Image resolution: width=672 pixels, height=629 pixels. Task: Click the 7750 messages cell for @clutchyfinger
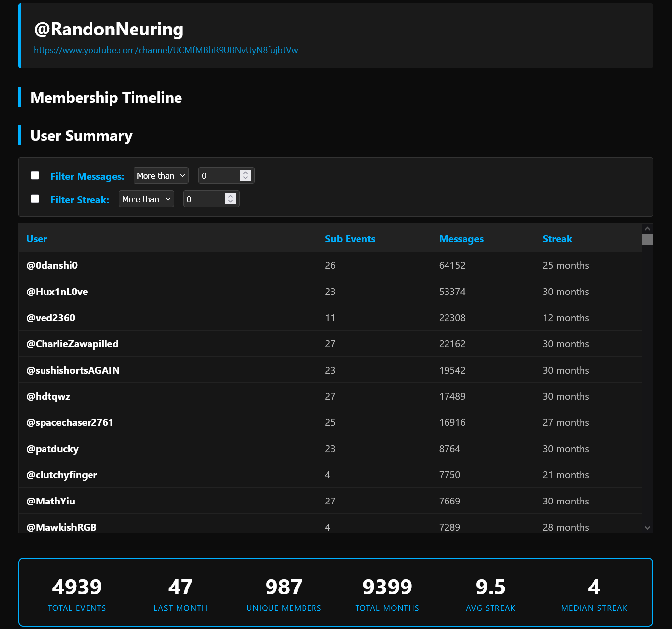[449, 475]
